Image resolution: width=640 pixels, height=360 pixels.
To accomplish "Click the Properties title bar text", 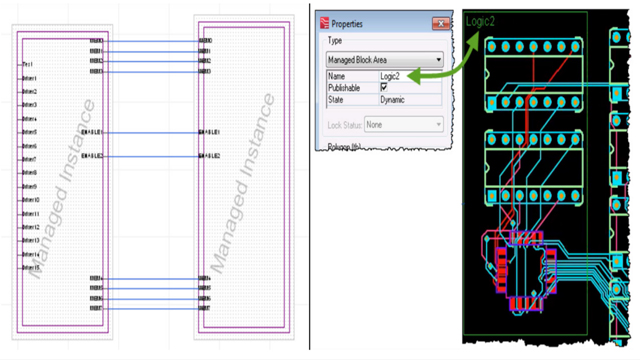I will click(x=347, y=24).
